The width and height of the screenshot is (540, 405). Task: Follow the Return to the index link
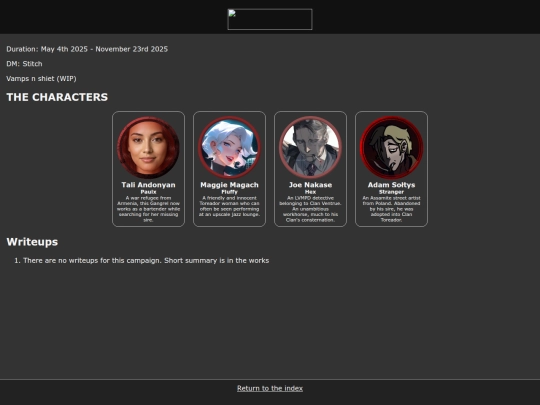pyautogui.click(x=270, y=388)
